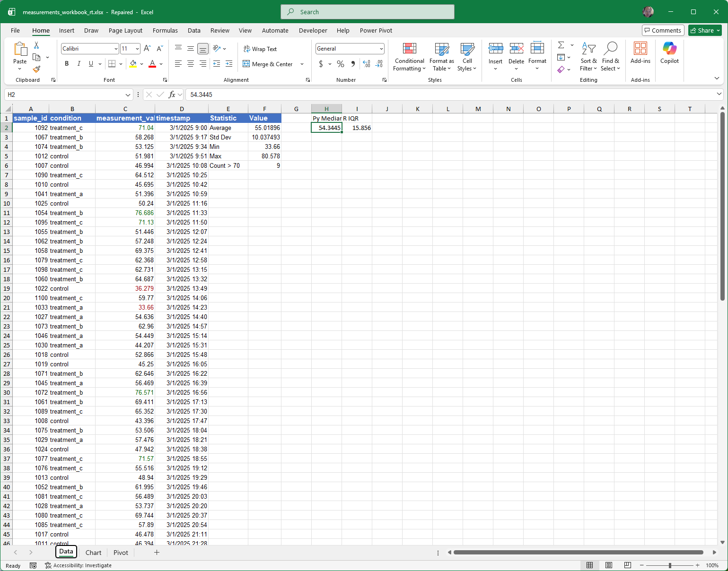This screenshot has height=571, width=728.
Task: Switch to Normal view in status bar
Action: [x=590, y=565]
